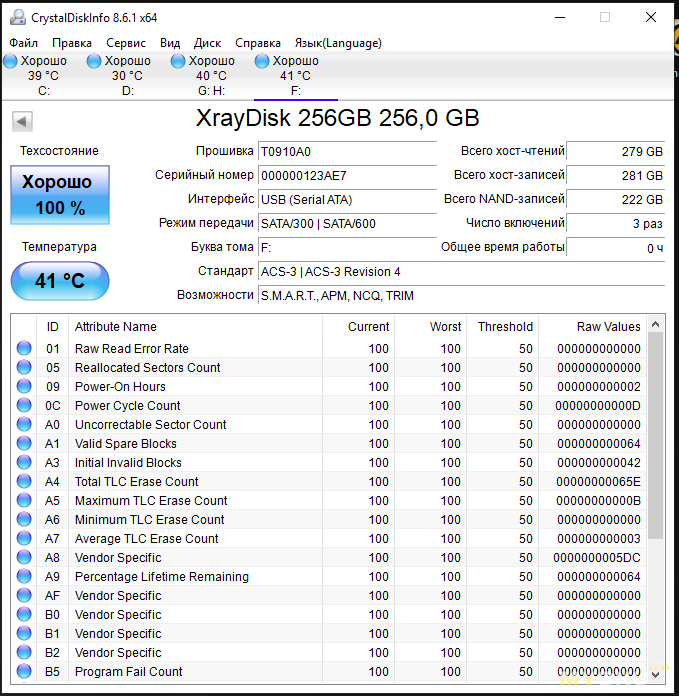Viewport: 679px width, 696px height.
Task: Click status orb for Reallocated Sectors Count
Action: pos(24,367)
